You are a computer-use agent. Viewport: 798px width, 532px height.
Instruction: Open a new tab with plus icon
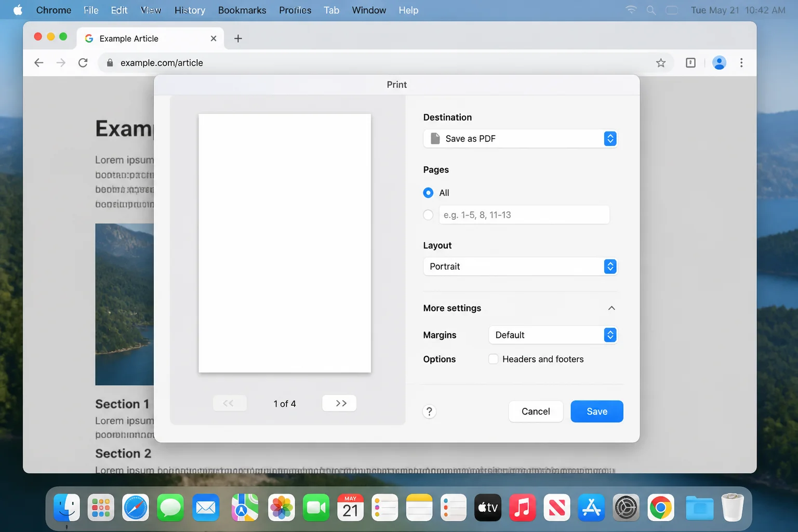click(x=238, y=38)
